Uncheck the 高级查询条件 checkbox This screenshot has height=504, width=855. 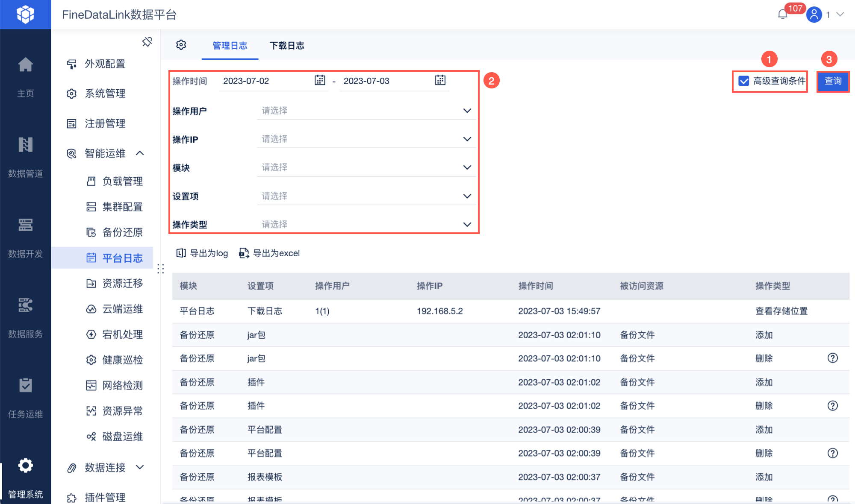744,81
